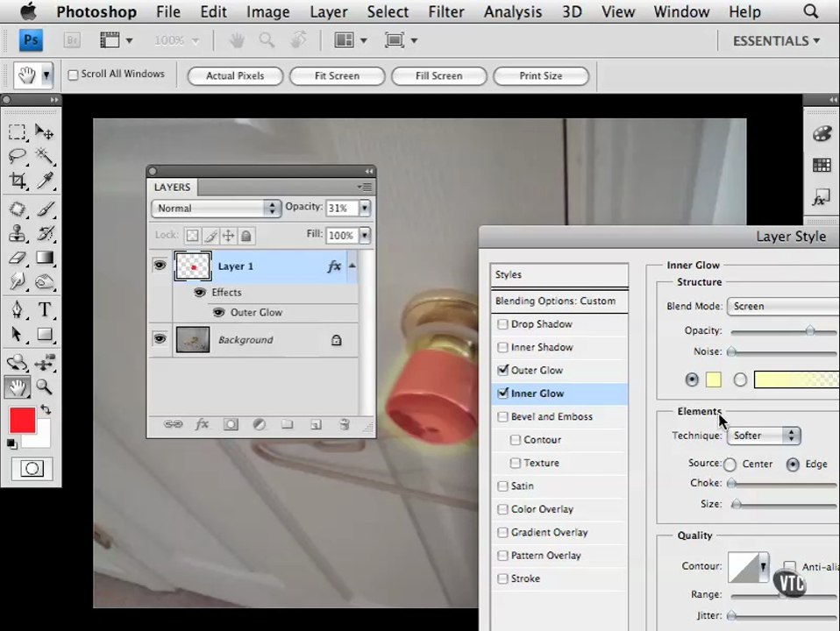This screenshot has height=631, width=840.
Task: Click the link layers icon
Action: click(173, 424)
